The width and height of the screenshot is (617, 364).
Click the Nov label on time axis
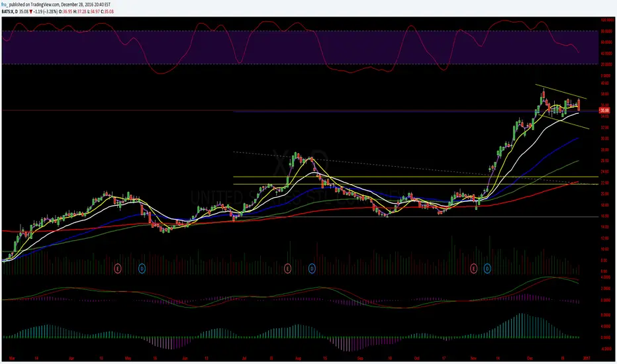(x=473, y=359)
